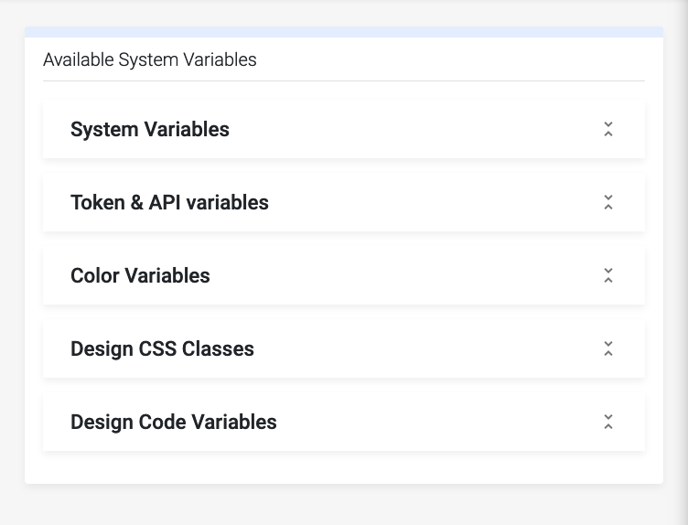
Task: Click the Design Code Variables arrows icon
Action: click(x=608, y=422)
